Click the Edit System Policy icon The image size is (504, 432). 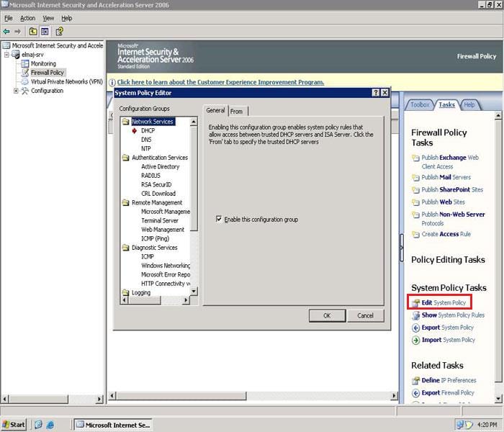click(415, 303)
